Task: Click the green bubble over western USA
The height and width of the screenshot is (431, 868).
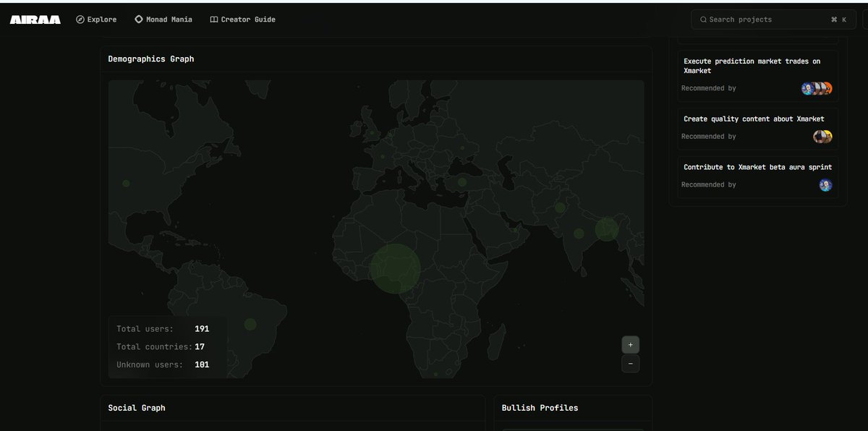Action: (126, 184)
